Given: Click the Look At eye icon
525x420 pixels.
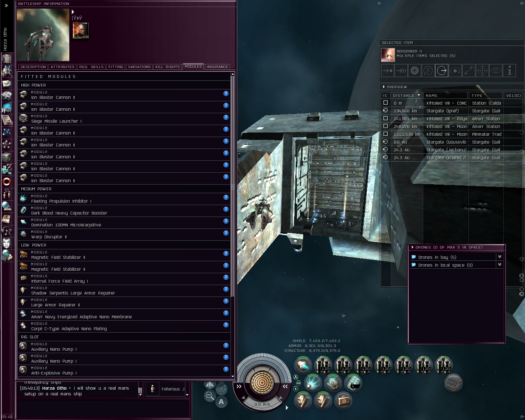Looking at the screenshot, I should click(x=496, y=71).
